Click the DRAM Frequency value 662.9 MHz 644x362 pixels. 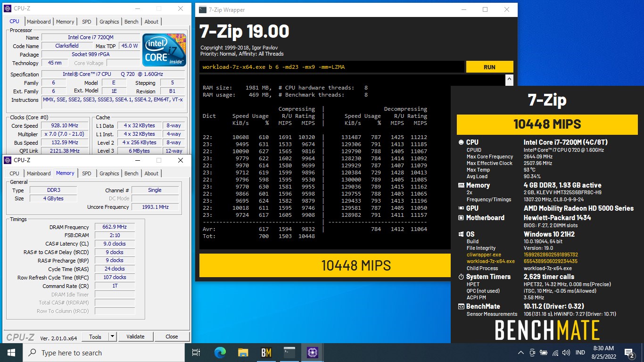pos(115,227)
